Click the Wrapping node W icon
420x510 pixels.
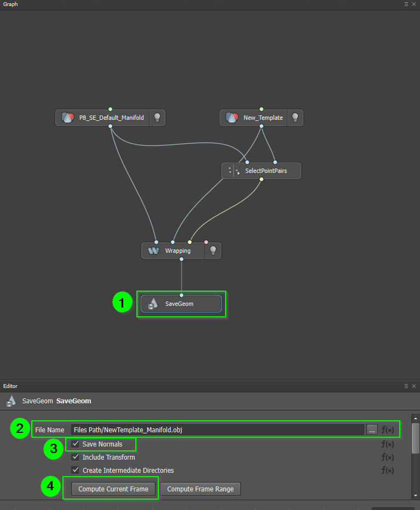click(153, 251)
